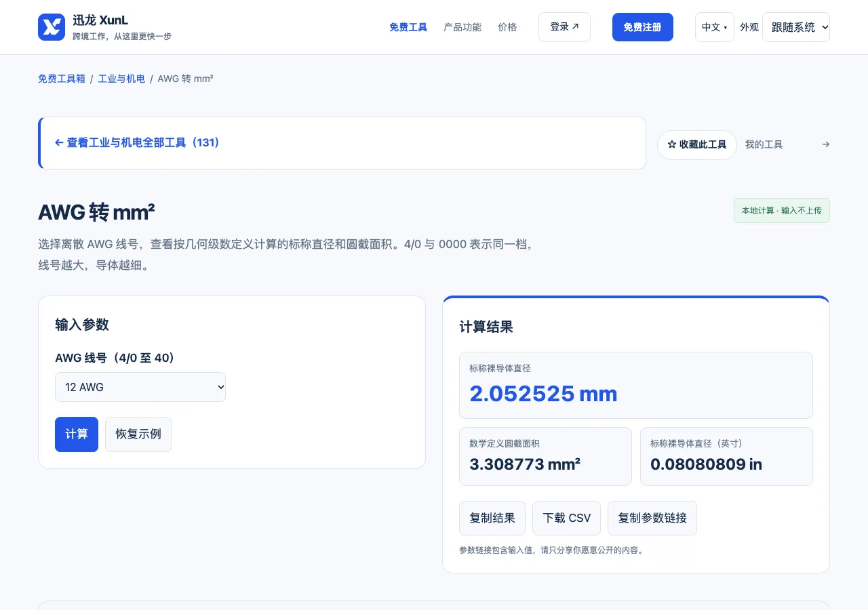This screenshot has width=868, height=610.
Task: Open the 跟随系统 appearance dropdown
Action: point(796,27)
